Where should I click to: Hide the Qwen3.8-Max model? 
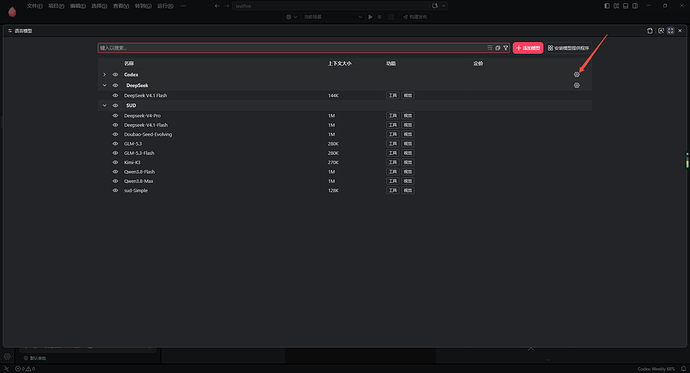115,181
